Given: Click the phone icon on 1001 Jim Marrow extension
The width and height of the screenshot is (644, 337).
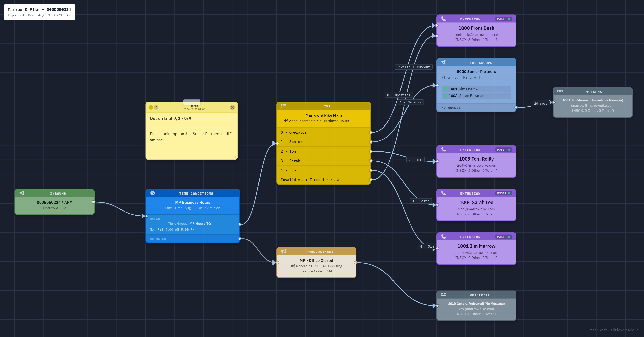Looking at the screenshot, I should pos(444,237).
